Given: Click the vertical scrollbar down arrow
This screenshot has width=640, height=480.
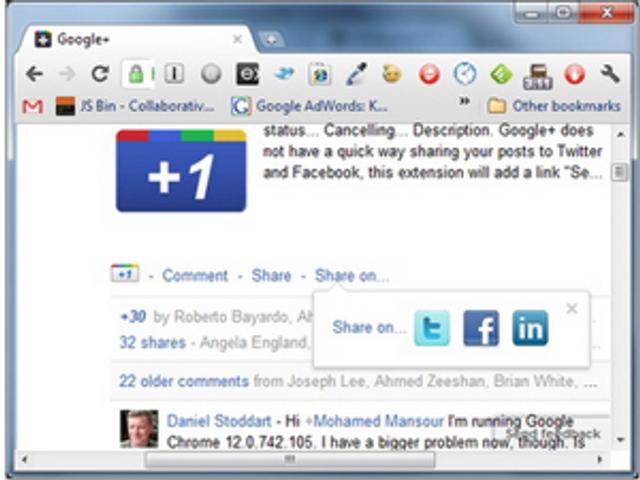Looking at the screenshot, I should point(620,440).
